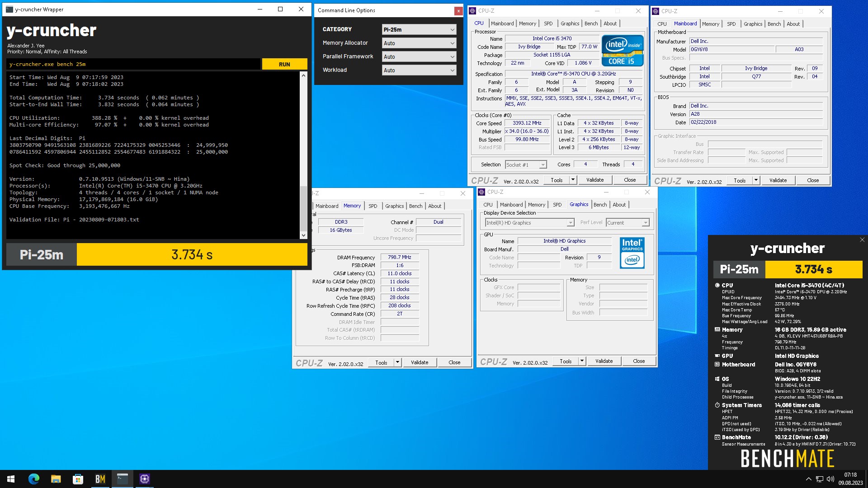Click scroll-down arrow of y-cruncher console
This screenshot has height=488, width=868.
(303, 235)
